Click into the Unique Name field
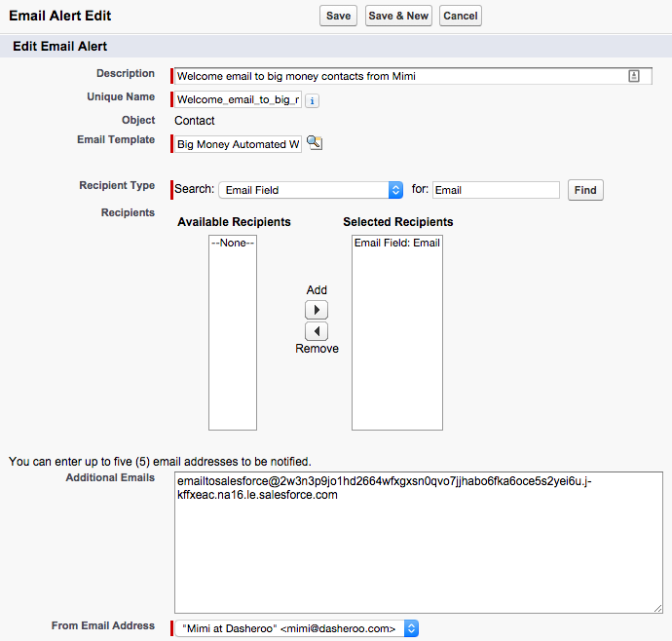 coord(238,99)
